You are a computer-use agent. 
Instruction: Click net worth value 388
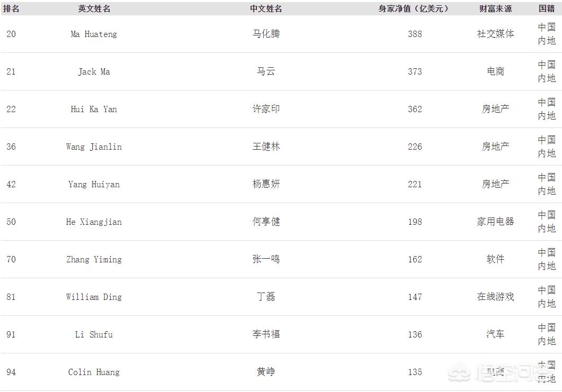click(415, 34)
